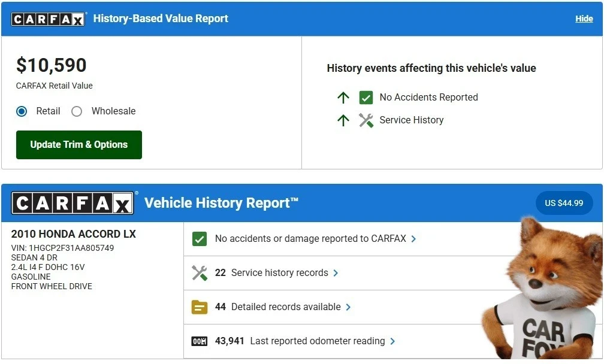
Task: Click yellow folder icon for Detailed records
Action: [x=200, y=308]
